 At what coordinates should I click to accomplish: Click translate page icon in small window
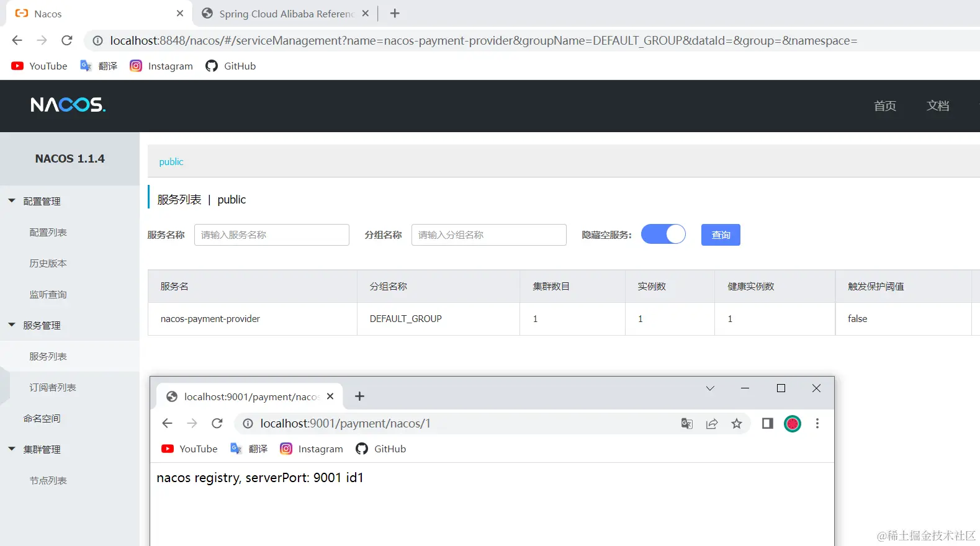pyautogui.click(x=687, y=424)
